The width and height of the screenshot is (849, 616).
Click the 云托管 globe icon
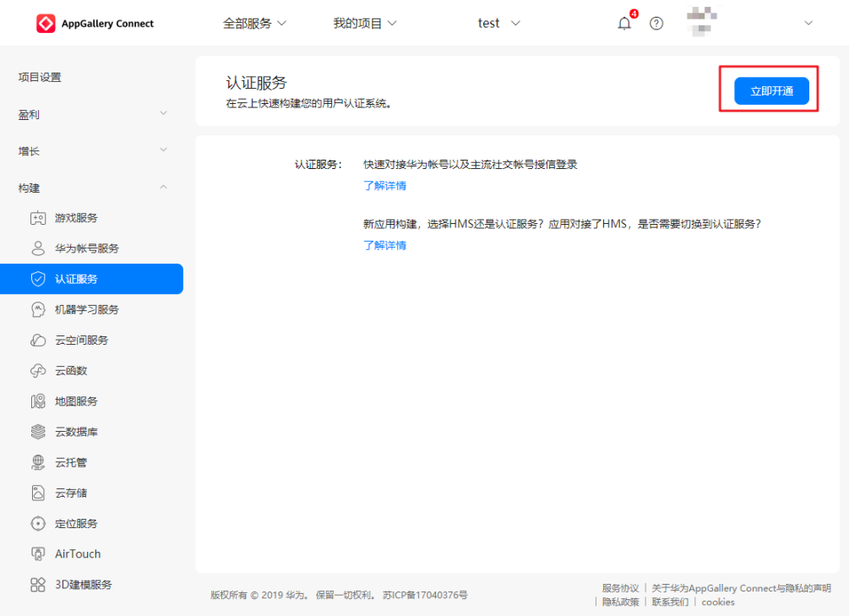point(38,463)
